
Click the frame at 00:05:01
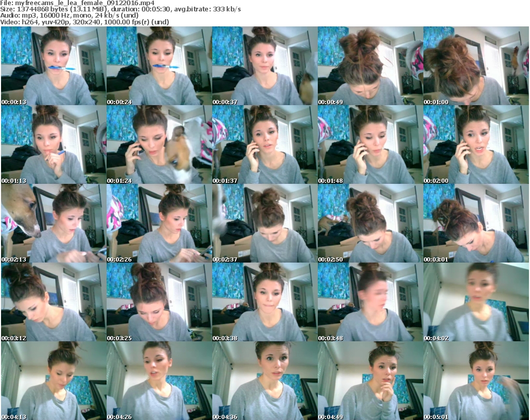coord(476,381)
